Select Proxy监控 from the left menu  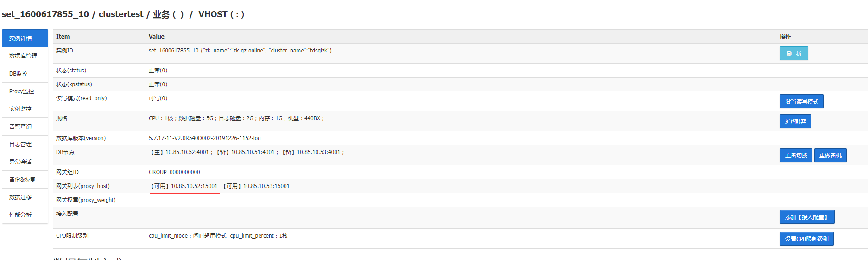[x=25, y=91]
